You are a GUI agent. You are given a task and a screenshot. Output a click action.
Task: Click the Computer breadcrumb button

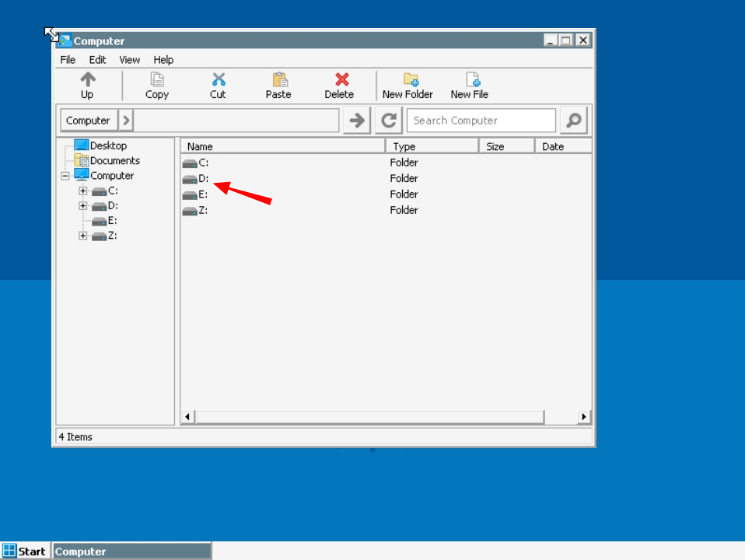pyautogui.click(x=89, y=121)
